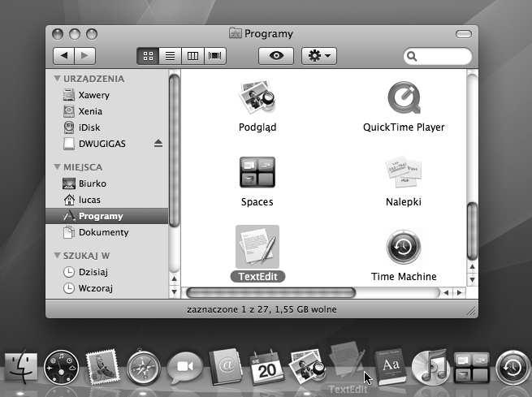Open Dokumenty in the sidebar

coord(106,232)
